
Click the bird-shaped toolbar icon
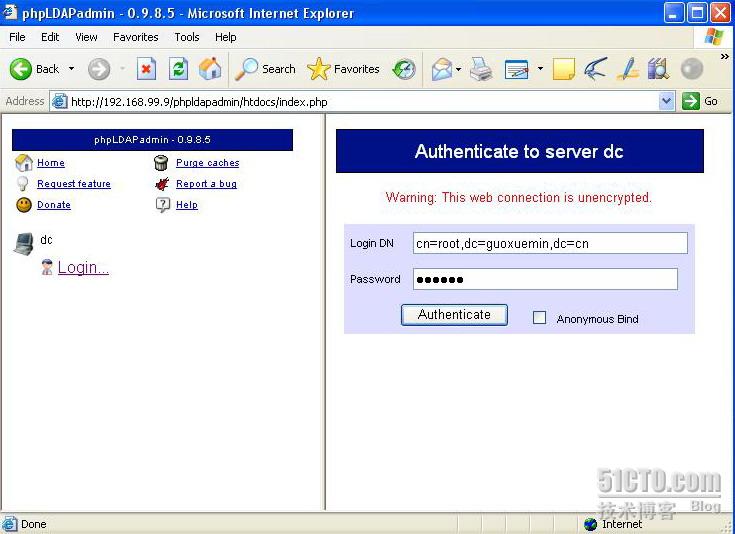click(596, 69)
